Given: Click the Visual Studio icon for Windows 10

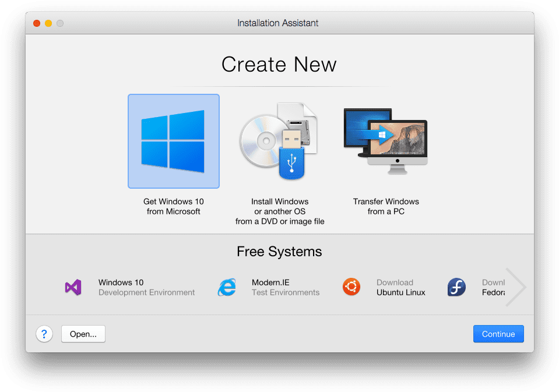Looking at the screenshot, I should coord(73,287).
